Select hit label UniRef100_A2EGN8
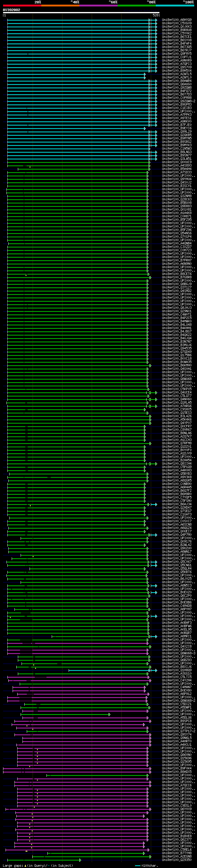The image size is (197, 868). [177, 856]
